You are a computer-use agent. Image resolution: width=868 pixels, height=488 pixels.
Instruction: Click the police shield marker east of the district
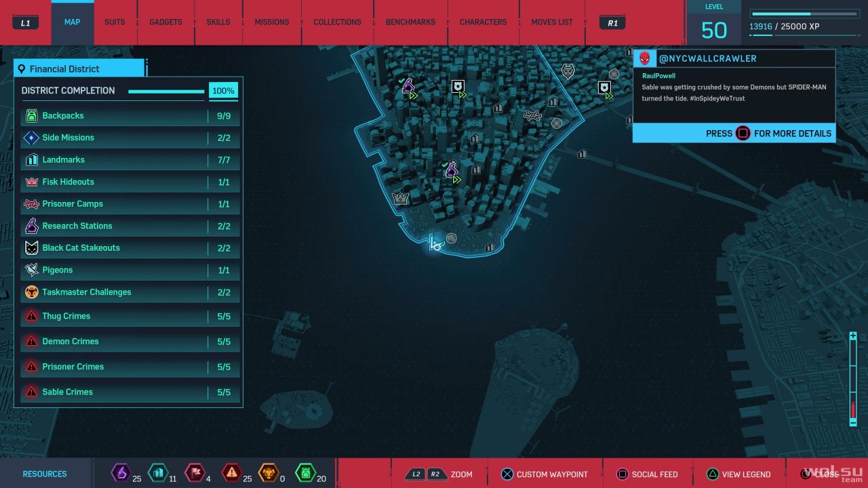coord(604,87)
